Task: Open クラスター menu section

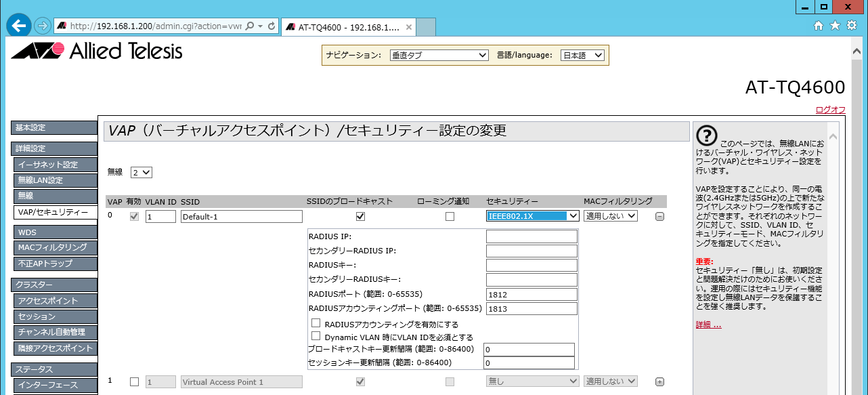Action: pyautogui.click(x=54, y=285)
